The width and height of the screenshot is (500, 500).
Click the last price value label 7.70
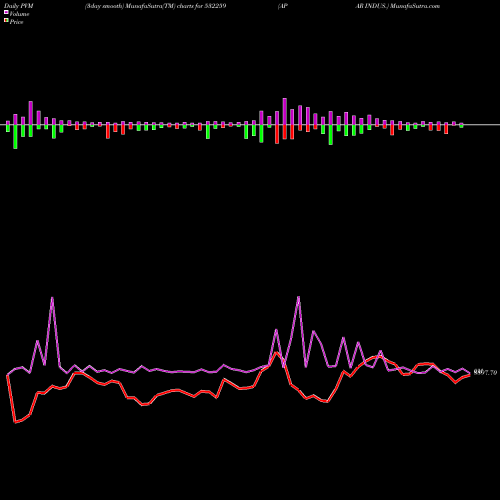(x=485, y=373)
